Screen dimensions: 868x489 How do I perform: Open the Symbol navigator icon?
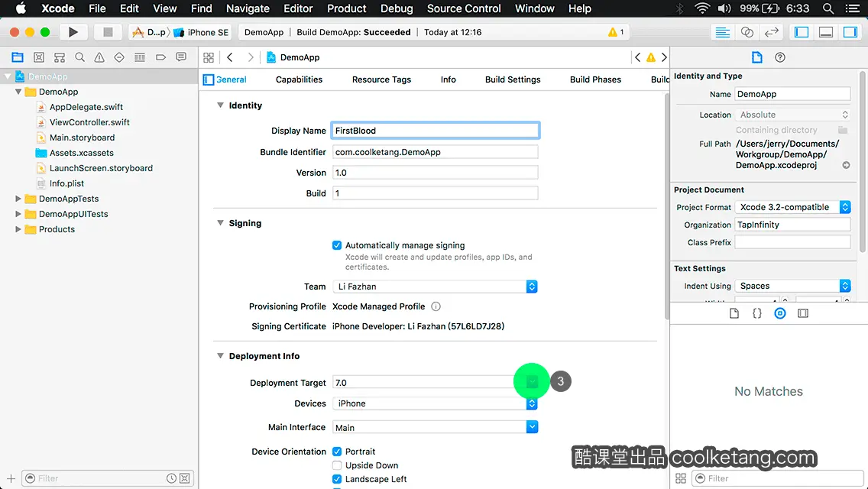click(x=60, y=57)
